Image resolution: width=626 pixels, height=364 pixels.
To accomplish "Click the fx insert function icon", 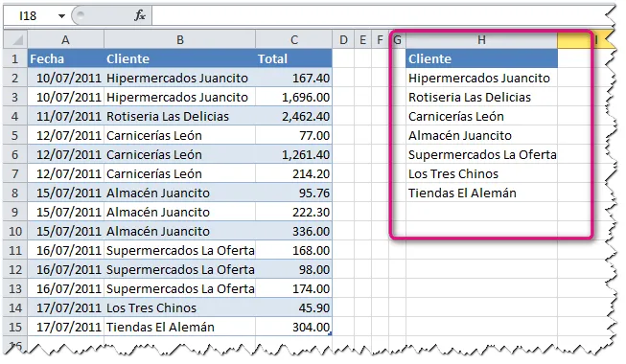I will pyautogui.click(x=140, y=15).
